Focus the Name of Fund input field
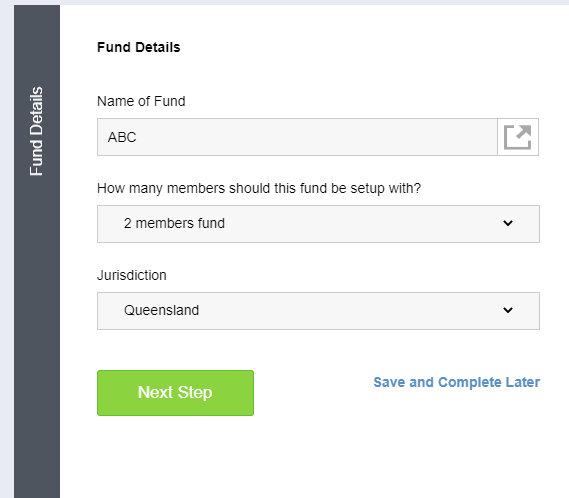Screen dimensions: 569x498 [297, 137]
